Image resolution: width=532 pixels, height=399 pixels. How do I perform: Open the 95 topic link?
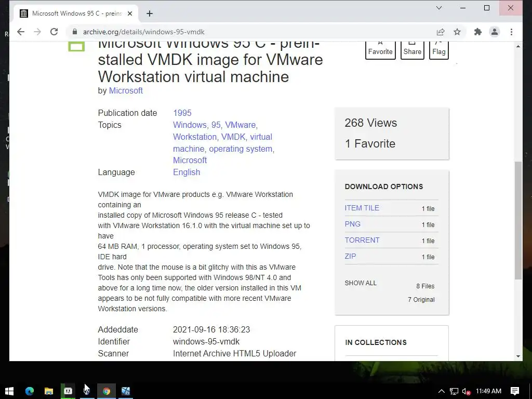[x=216, y=125]
